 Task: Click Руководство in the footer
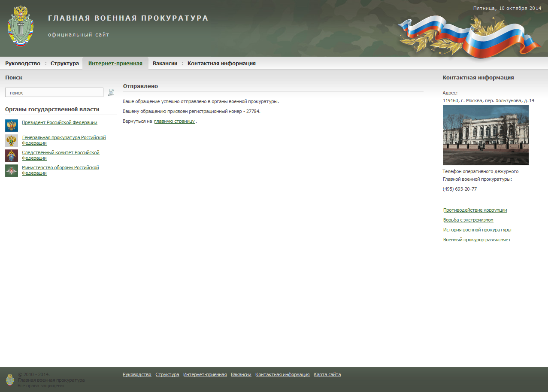click(x=137, y=374)
